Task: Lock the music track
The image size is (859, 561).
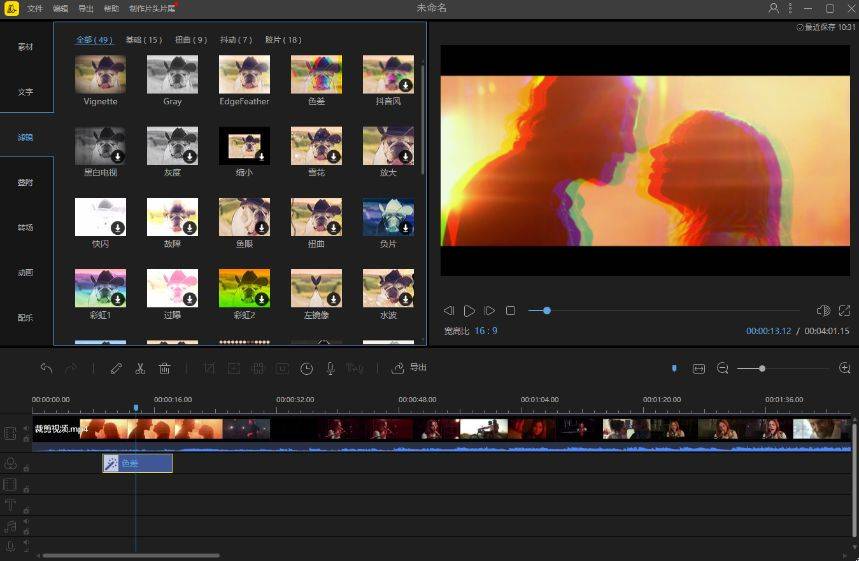Action: tap(26, 531)
